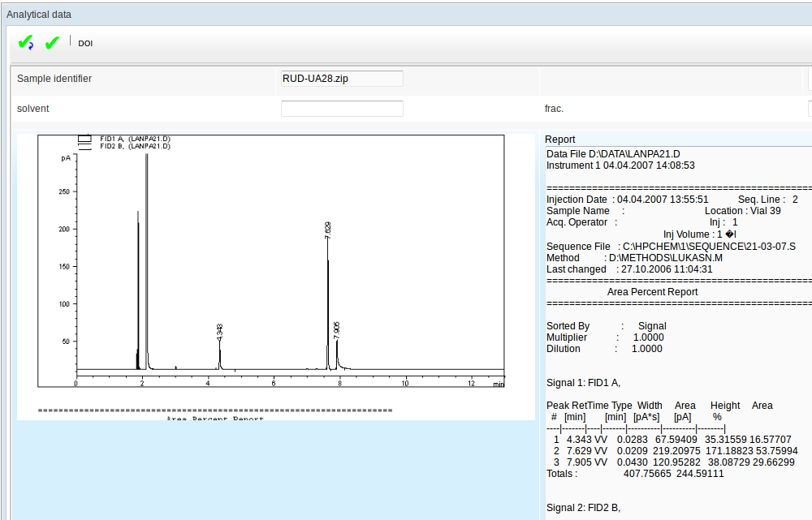Click the green checkmark with blue arrow icon
Viewport: 812px width, 520px height.
[26, 43]
